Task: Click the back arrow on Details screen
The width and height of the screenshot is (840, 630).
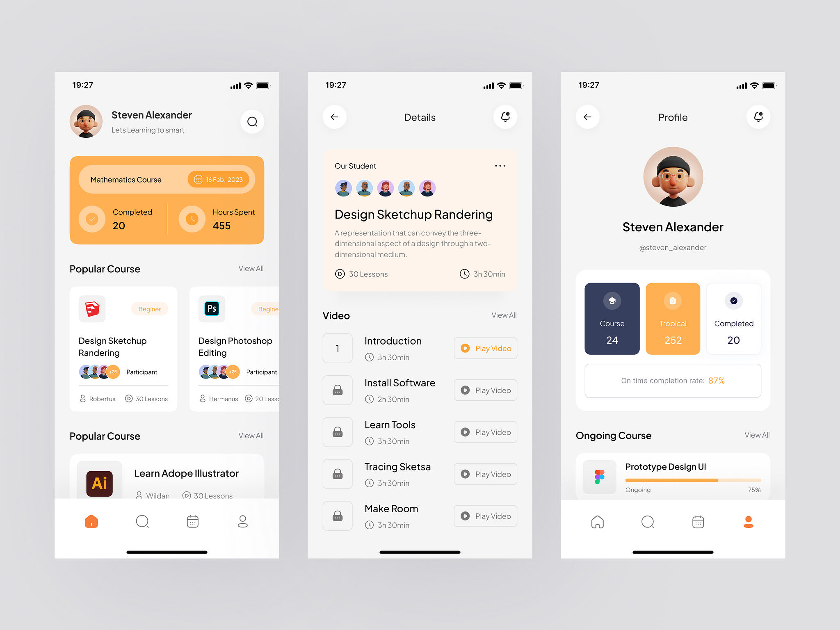Action: click(334, 118)
